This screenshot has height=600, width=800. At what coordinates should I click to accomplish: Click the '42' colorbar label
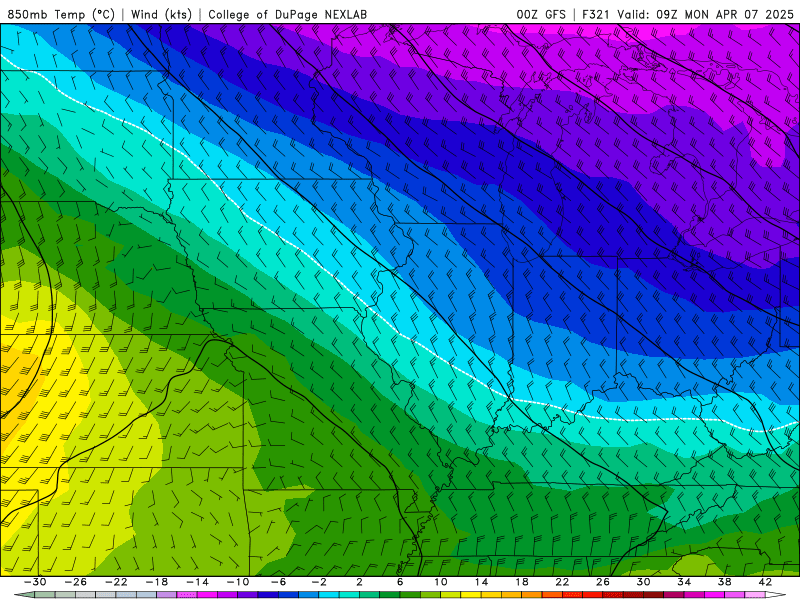[x=765, y=582]
